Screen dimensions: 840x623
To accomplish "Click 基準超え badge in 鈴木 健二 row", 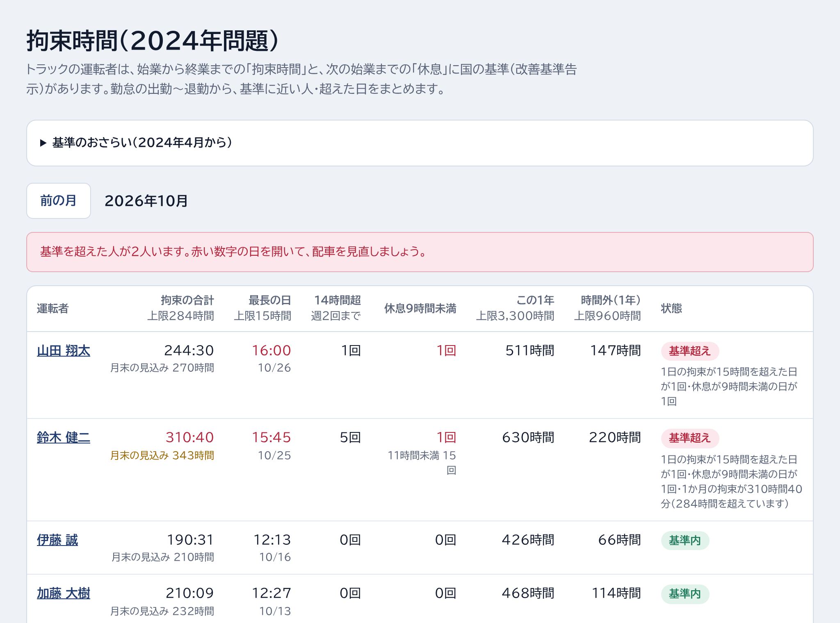I will click(690, 438).
